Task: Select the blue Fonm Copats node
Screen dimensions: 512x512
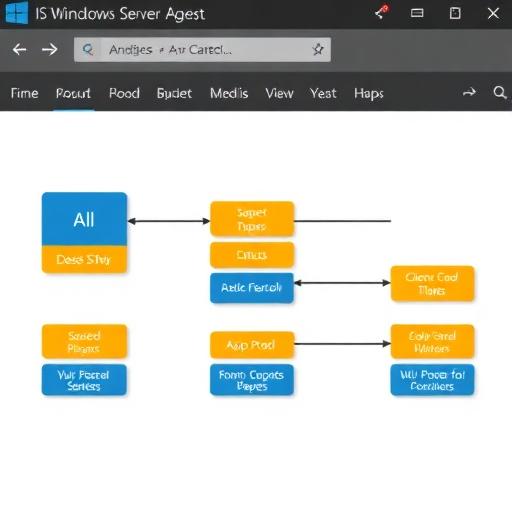Action: coord(252,380)
